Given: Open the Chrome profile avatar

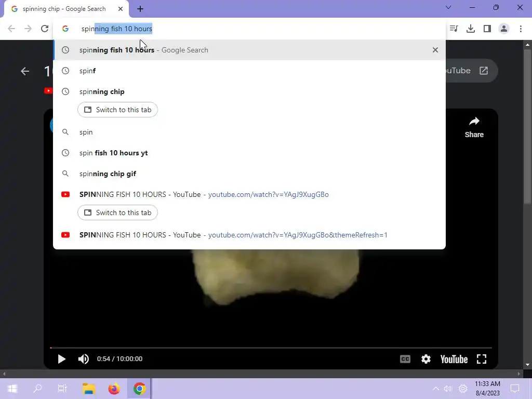Looking at the screenshot, I should pos(504,29).
